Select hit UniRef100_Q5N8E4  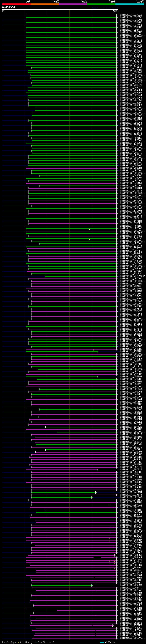(x=131, y=90)
